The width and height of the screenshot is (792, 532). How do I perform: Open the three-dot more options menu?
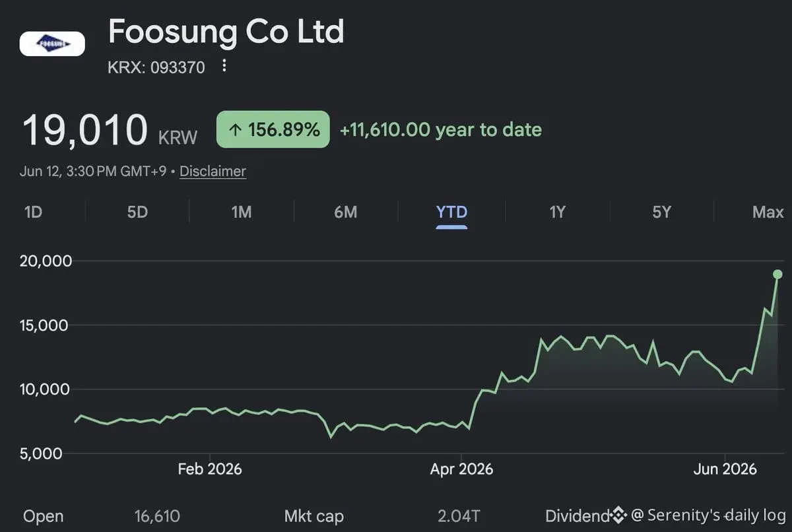click(x=224, y=66)
